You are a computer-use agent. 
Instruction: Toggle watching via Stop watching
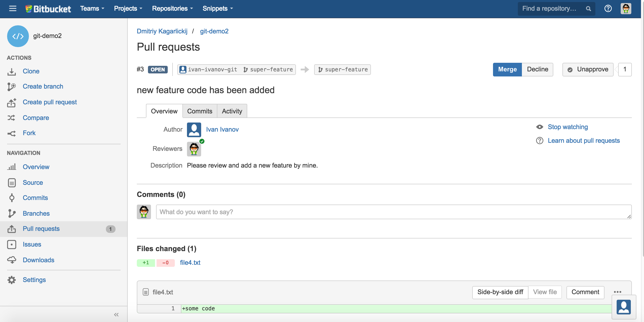coord(567,127)
